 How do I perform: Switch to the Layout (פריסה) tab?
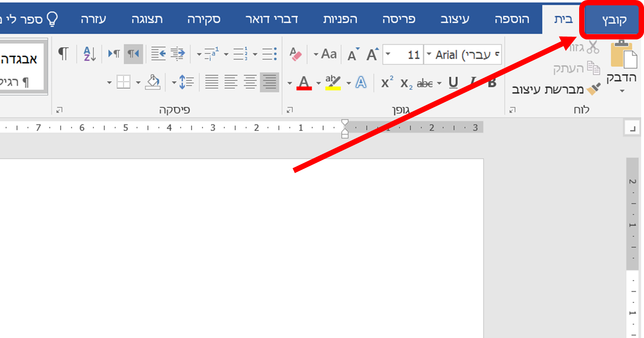pyautogui.click(x=399, y=19)
